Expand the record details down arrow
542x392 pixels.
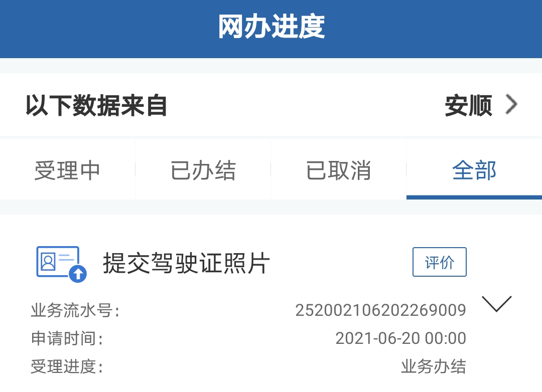pos(497,304)
